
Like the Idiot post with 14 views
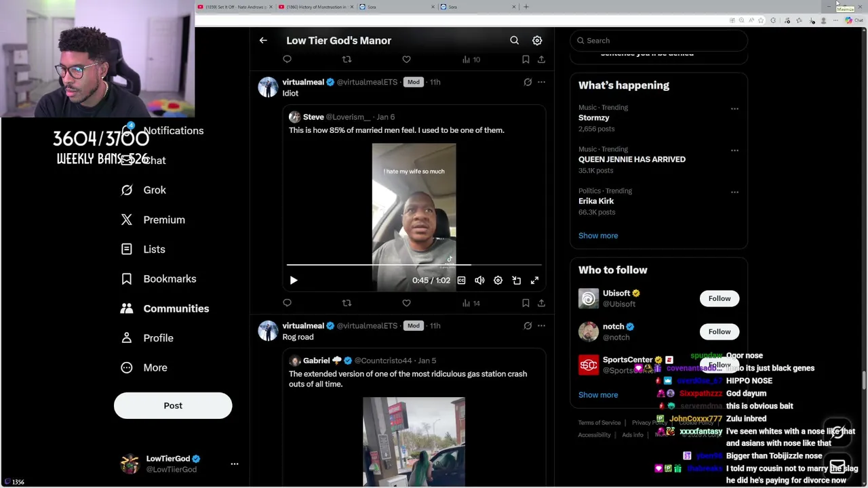(x=406, y=303)
